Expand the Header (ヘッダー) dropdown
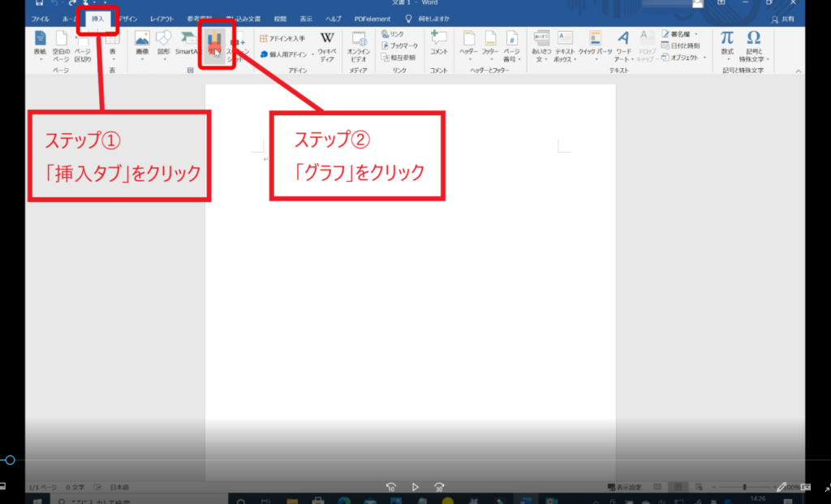This screenshot has height=504, width=831. point(468,43)
